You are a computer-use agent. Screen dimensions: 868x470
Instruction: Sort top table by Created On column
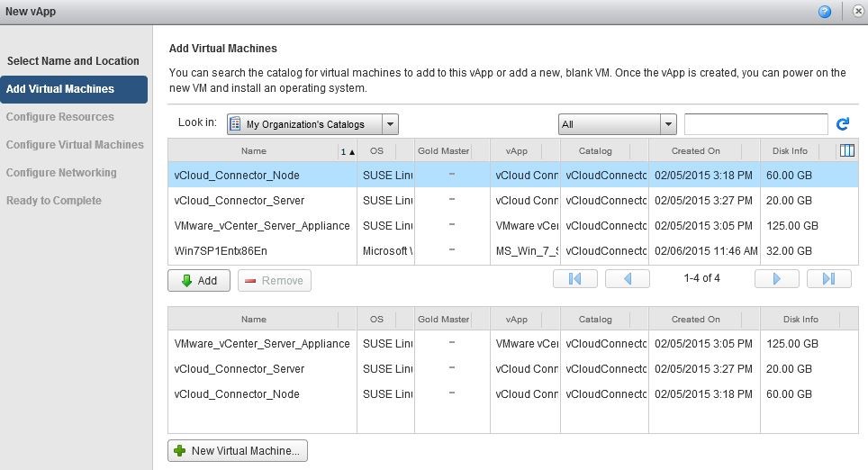coord(696,150)
